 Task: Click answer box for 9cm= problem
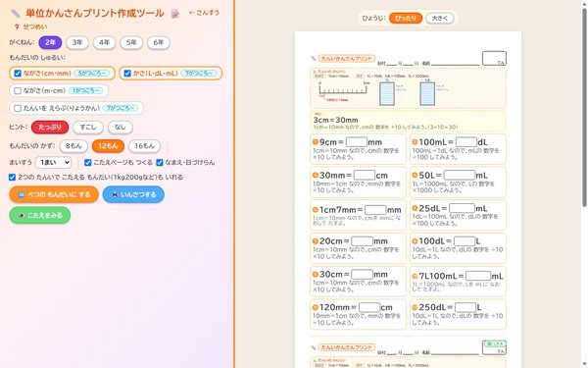[357, 142]
